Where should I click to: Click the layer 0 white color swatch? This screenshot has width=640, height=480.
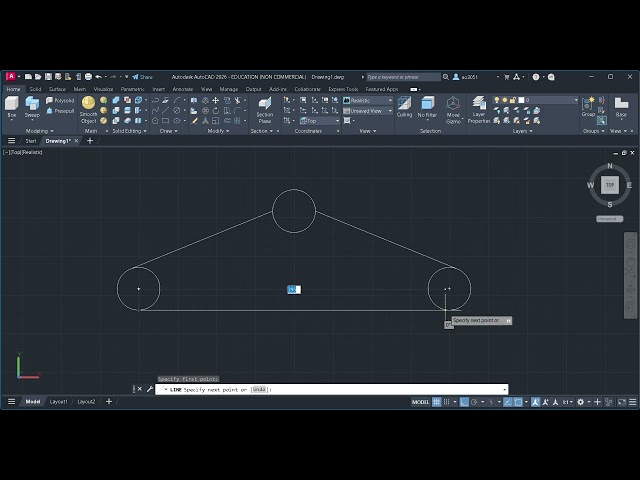pyautogui.click(x=521, y=100)
